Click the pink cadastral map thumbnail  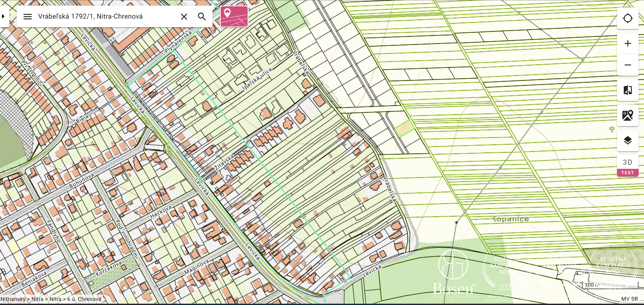[234, 16]
